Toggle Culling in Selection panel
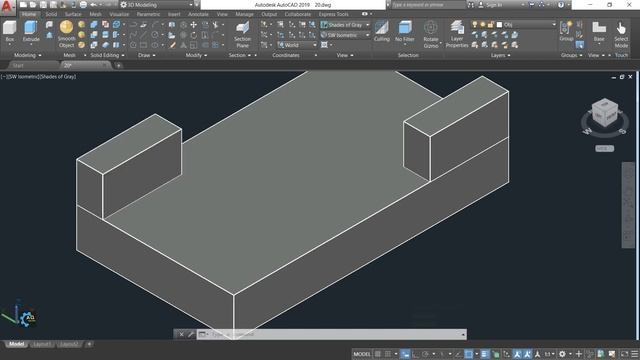Viewport: 640px width, 360px height. click(x=382, y=31)
